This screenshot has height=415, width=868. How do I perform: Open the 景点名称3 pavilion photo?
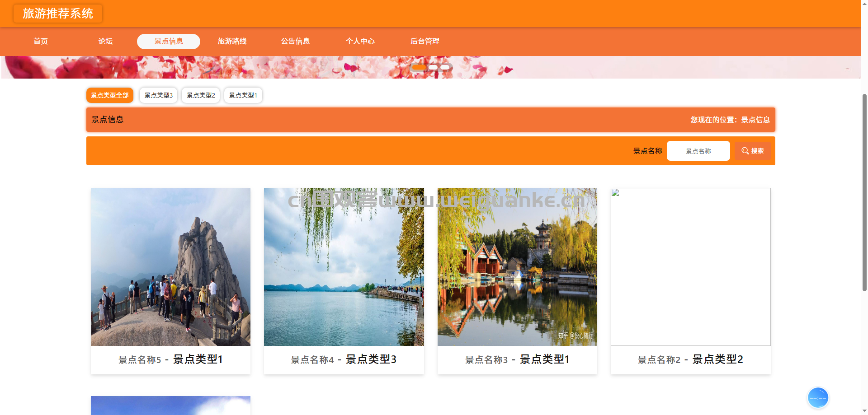point(517,267)
